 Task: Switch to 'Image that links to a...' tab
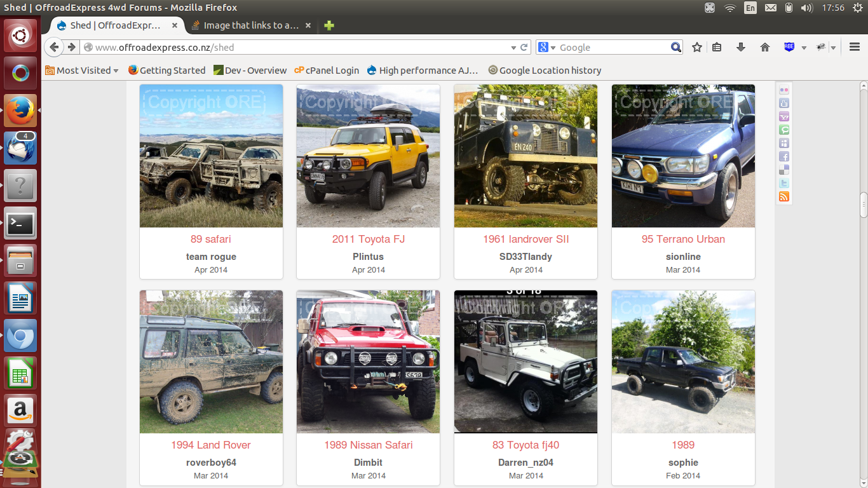pos(250,25)
